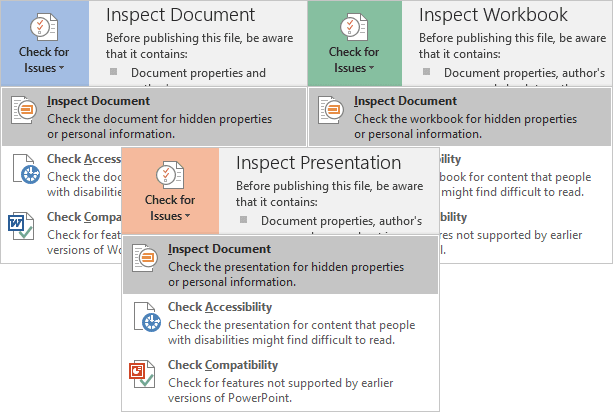Screen dimensions: 613x412
Task: Click the workbook's 'Document properties, author's' bullet text
Action: pyautogui.click(x=524, y=73)
